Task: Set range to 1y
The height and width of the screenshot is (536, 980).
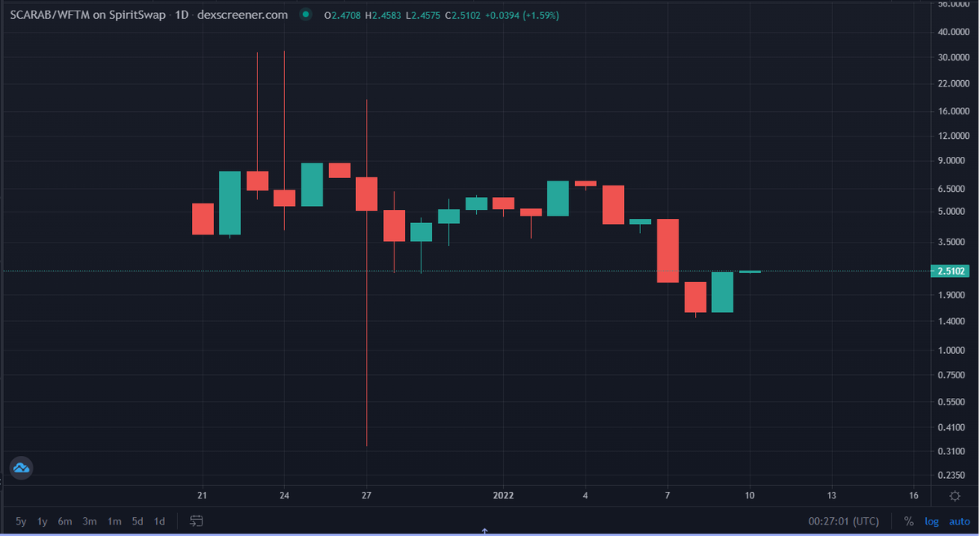Action: point(42,520)
